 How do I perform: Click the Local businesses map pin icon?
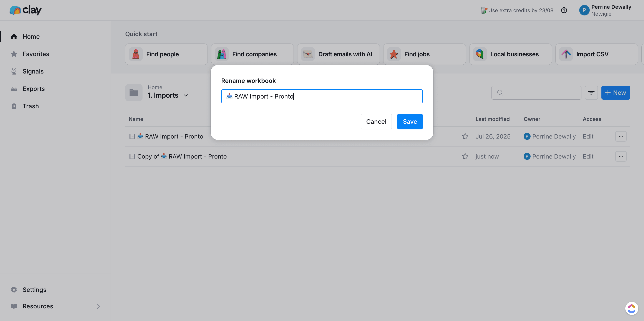480,54
